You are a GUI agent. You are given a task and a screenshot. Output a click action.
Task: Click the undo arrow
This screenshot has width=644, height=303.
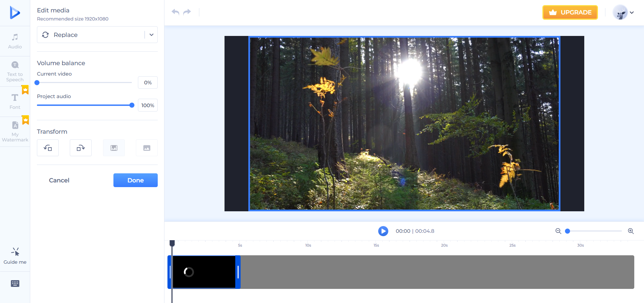tap(175, 12)
